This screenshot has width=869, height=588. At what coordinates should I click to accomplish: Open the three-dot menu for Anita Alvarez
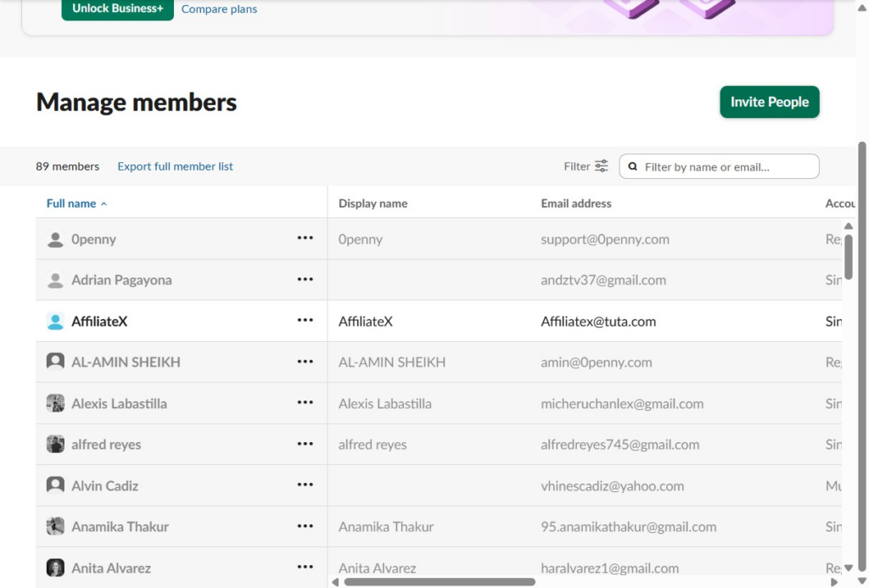pos(306,568)
